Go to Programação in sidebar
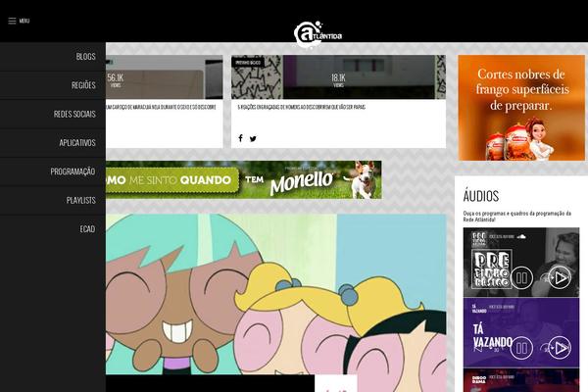 [73, 171]
